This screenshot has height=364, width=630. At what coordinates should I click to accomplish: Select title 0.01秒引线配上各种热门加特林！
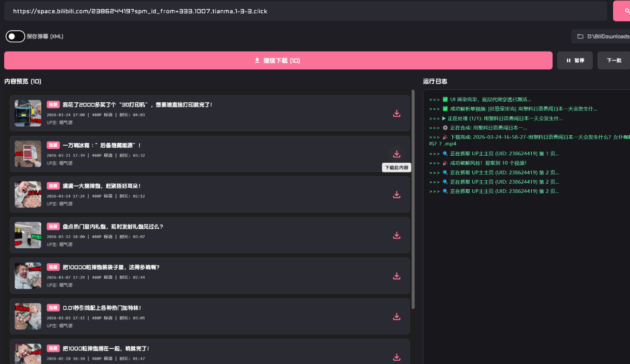(x=101, y=308)
